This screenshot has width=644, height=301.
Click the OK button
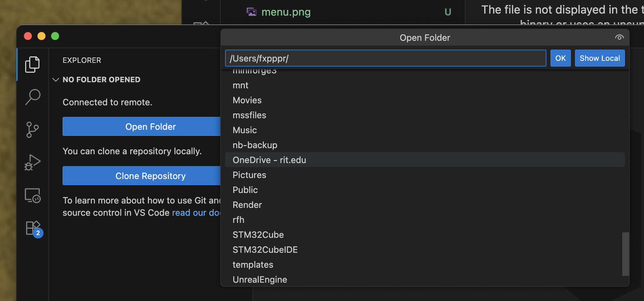560,58
